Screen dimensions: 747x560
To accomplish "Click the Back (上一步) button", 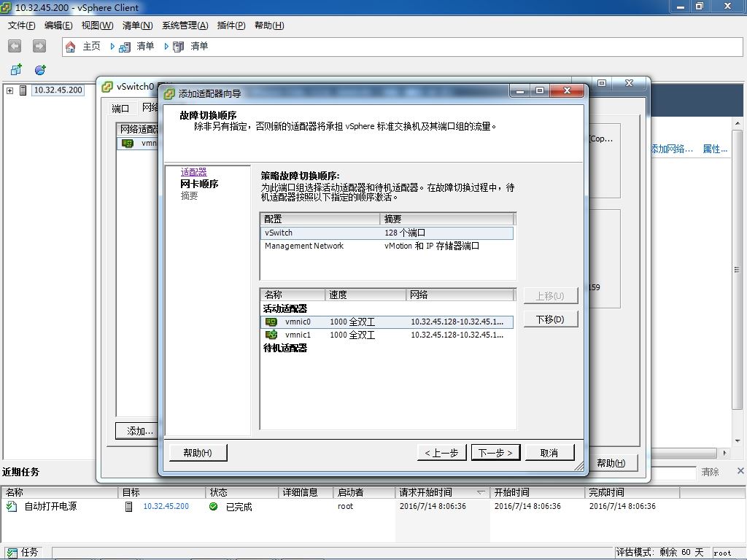I will (441, 453).
